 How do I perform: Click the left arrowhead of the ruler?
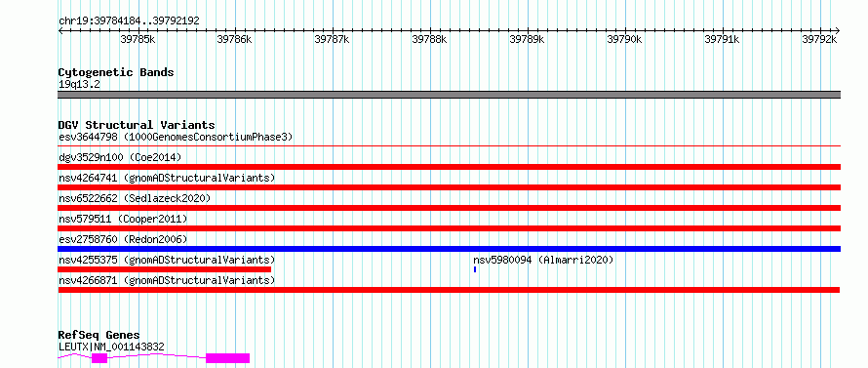(60, 30)
